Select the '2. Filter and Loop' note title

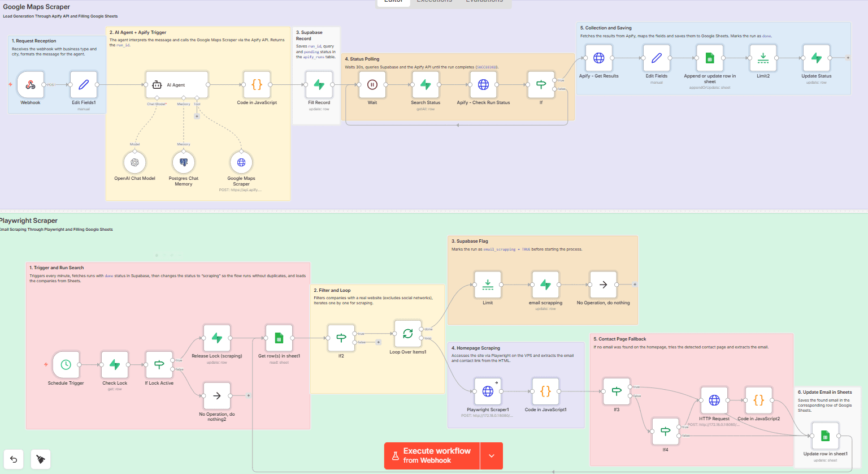(332, 290)
